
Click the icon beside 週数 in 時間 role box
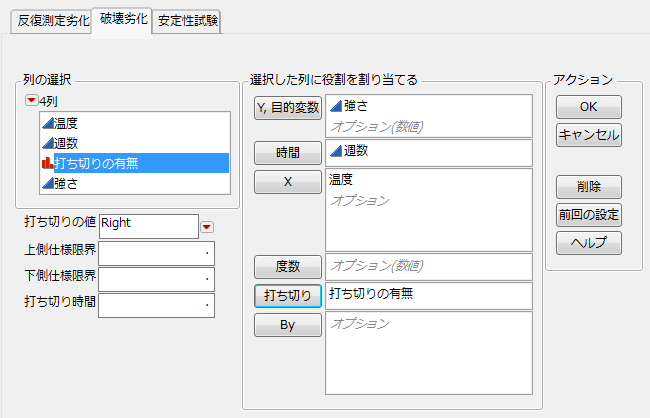coord(335,151)
